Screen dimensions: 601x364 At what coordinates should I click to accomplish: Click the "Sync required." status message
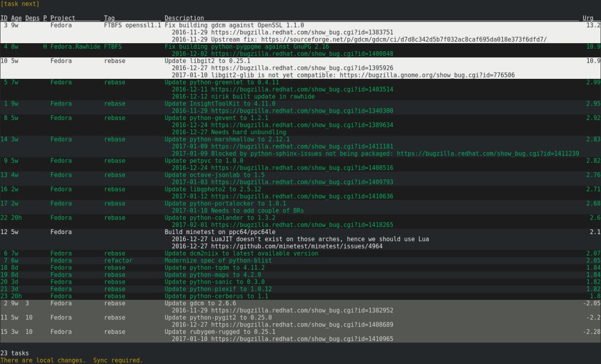click(x=118, y=360)
